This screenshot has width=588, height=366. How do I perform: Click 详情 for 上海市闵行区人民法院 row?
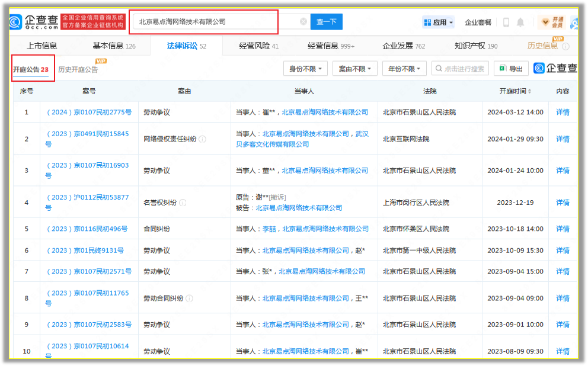pos(563,203)
